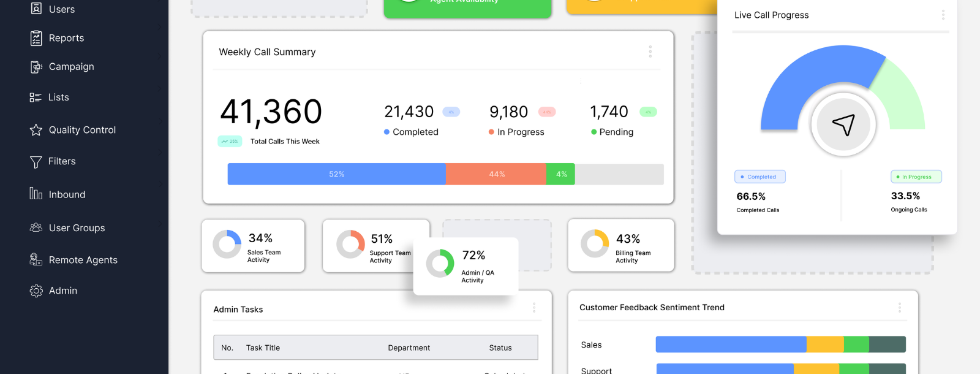Click the Admin gear icon

click(x=36, y=291)
